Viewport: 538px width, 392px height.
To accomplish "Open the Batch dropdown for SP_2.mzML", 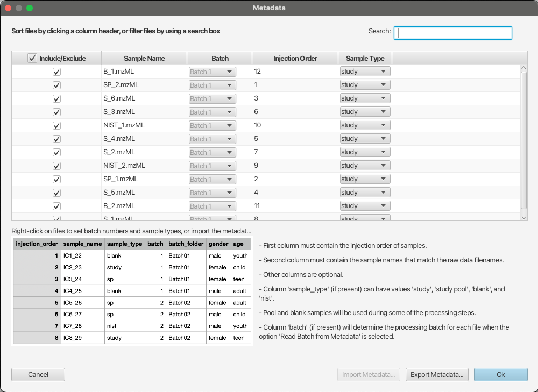I will point(213,85).
